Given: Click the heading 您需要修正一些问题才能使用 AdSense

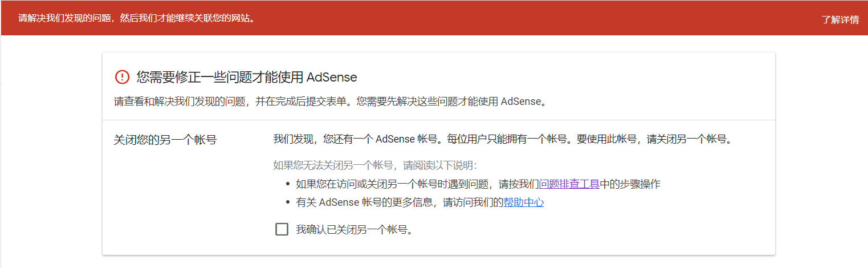Looking at the screenshot, I should tap(247, 77).
